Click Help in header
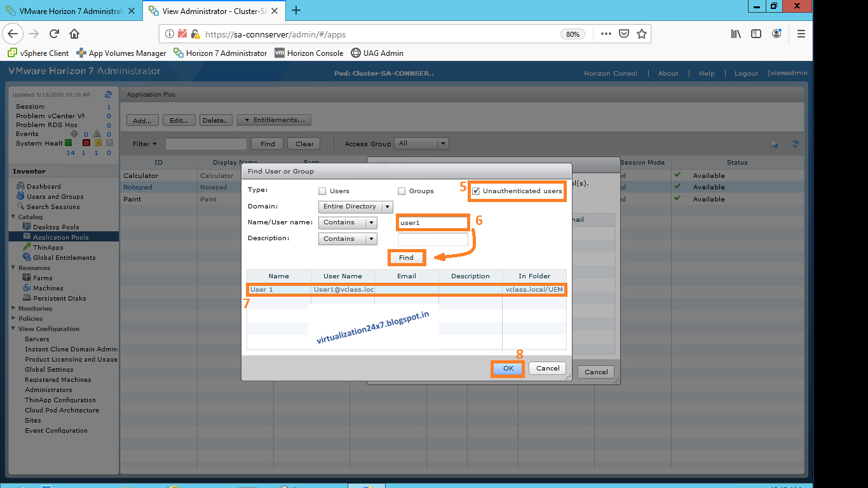Image resolution: width=868 pixels, height=488 pixels. 707,74
